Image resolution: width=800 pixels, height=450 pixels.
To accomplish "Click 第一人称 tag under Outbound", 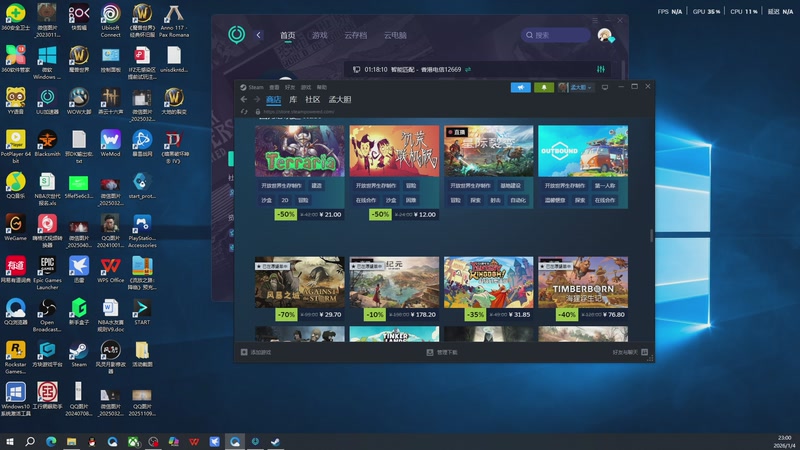I will tap(605, 186).
